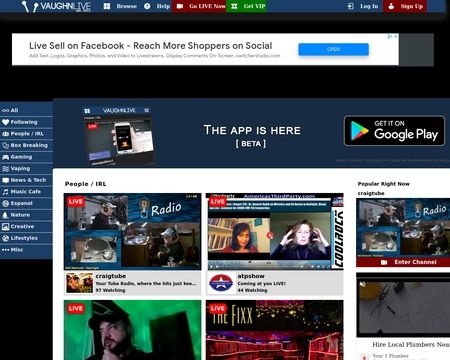Click the OPEN button in the ad
This screenshot has height=360, width=450.
pyautogui.click(x=333, y=49)
